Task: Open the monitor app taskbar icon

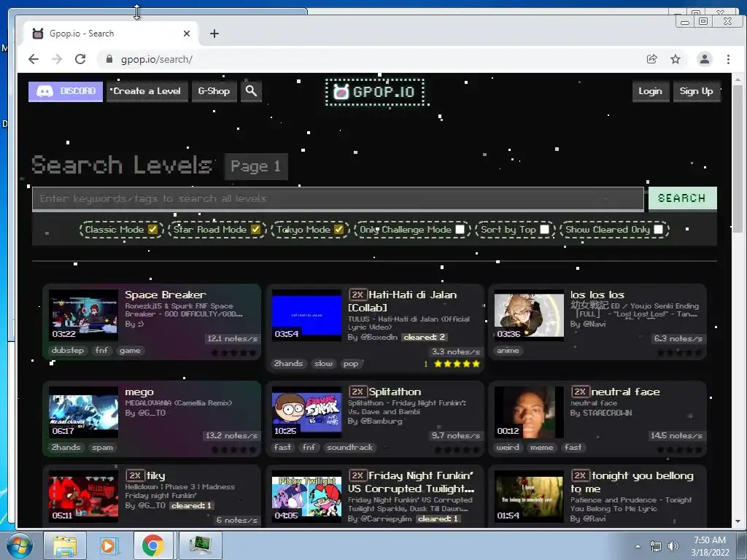Action: [200, 545]
